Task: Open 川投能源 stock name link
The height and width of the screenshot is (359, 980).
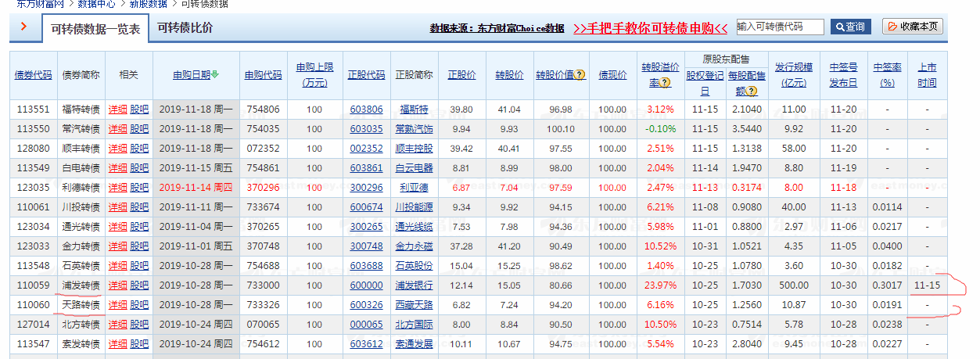Action: tap(414, 207)
